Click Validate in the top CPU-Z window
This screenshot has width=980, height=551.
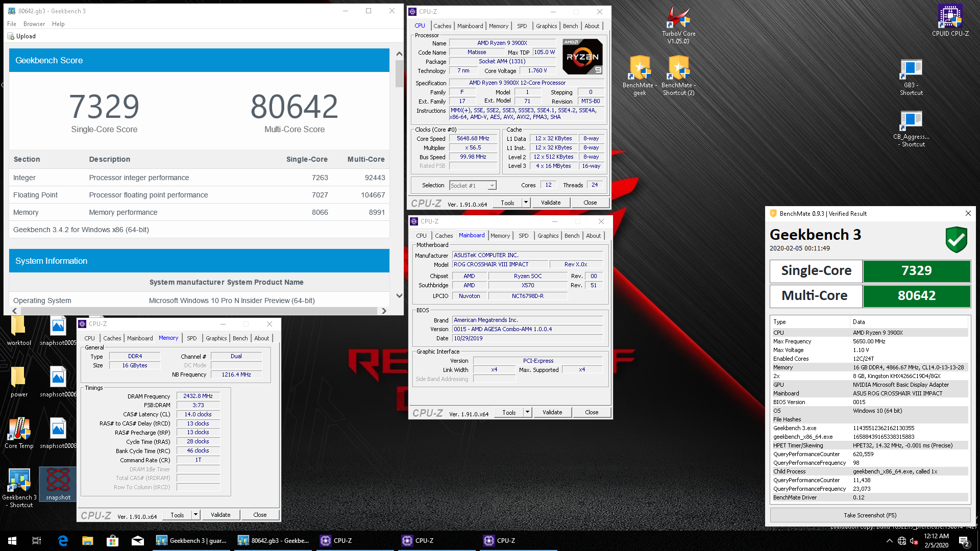pos(551,203)
